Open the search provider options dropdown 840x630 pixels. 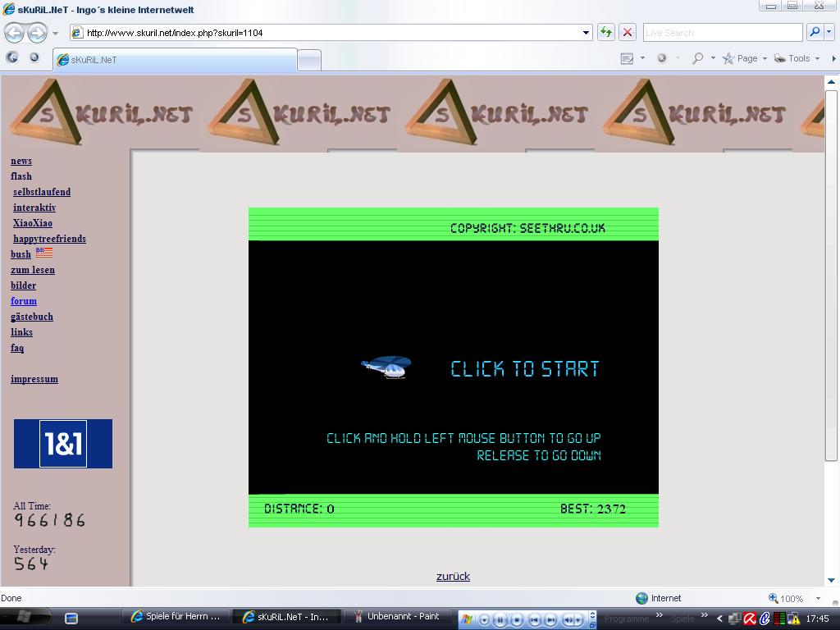[x=829, y=33]
